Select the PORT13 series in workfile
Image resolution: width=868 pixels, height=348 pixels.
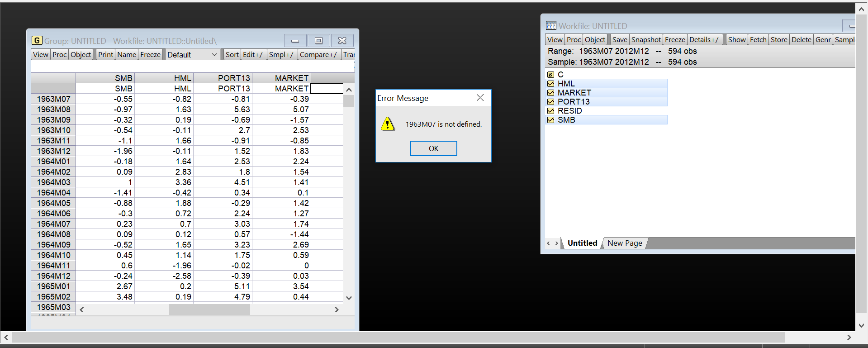[606, 102]
